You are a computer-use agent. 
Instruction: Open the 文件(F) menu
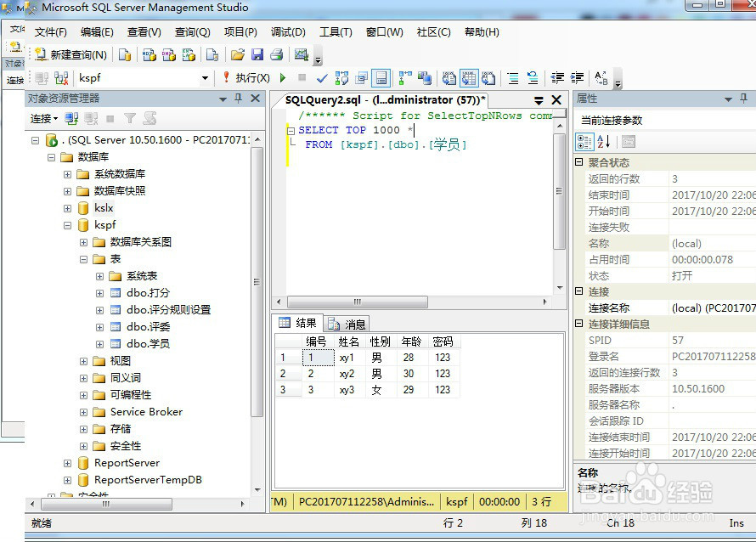(51, 32)
